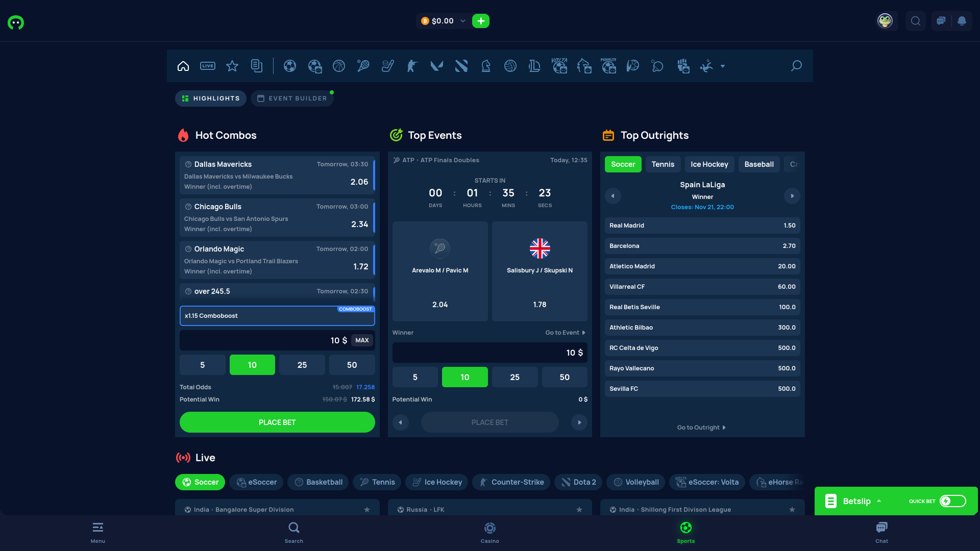The height and width of the screenshot is (551, 980).
Task: Open the balance currency dropdown at the top
Action: 462,21
